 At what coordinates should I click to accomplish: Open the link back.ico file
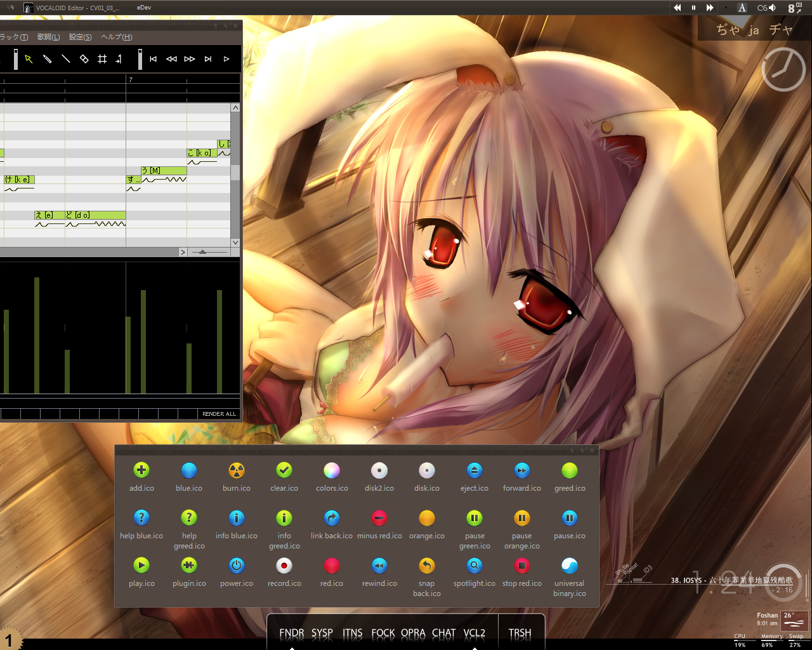tap(332, 525)
